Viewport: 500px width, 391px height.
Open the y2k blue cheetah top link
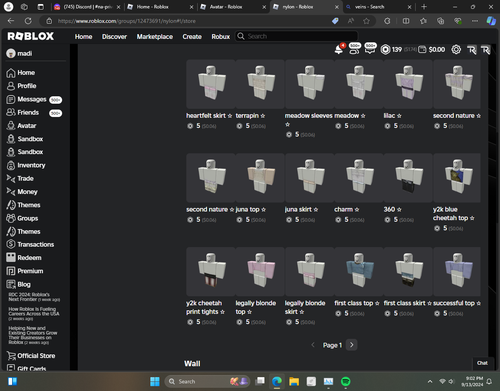tap(453, 214)
